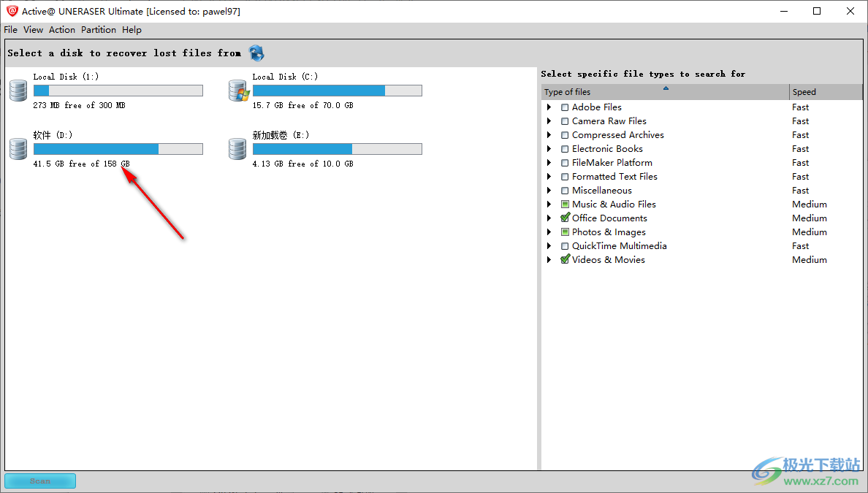Click the '41.5 GB free of 158 GB' text
The image size is (868, 493).
pos(81,164)
